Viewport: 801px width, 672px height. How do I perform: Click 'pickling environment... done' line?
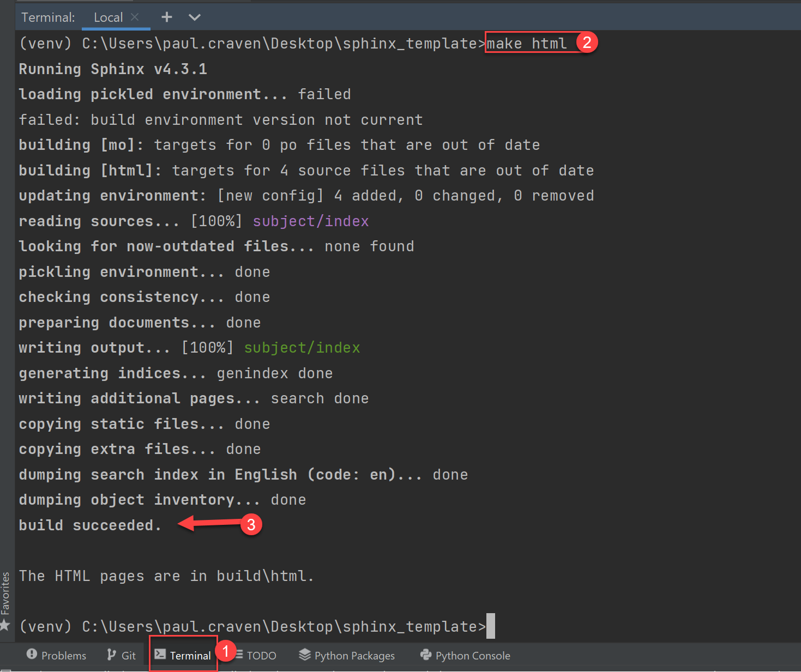click(144, 272)
